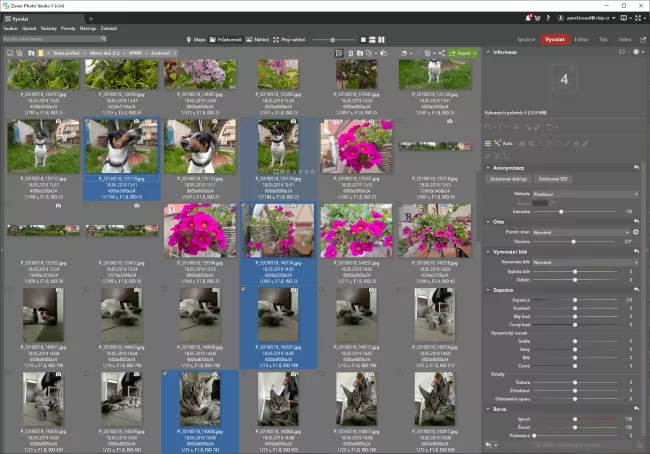Viewport: 650px width, 454px height.
Task: Toggle the Mapa view
Action: (x=198, y=39)
